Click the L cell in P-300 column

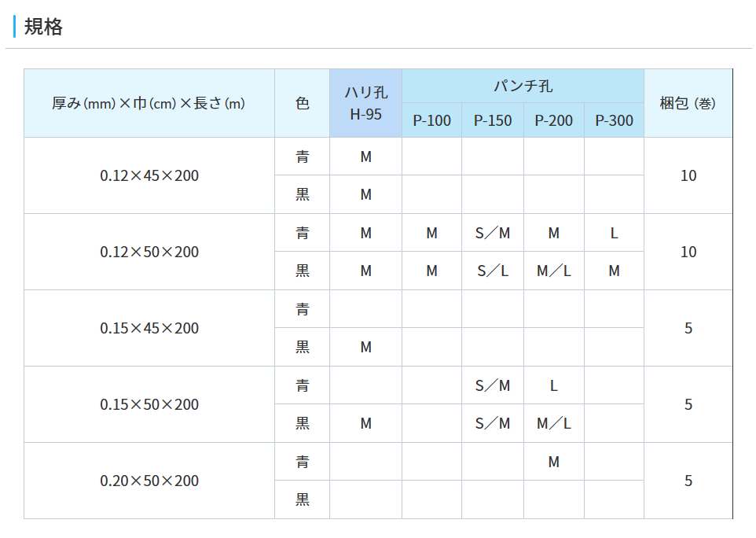pyautogui.click(x=614, y=233)
